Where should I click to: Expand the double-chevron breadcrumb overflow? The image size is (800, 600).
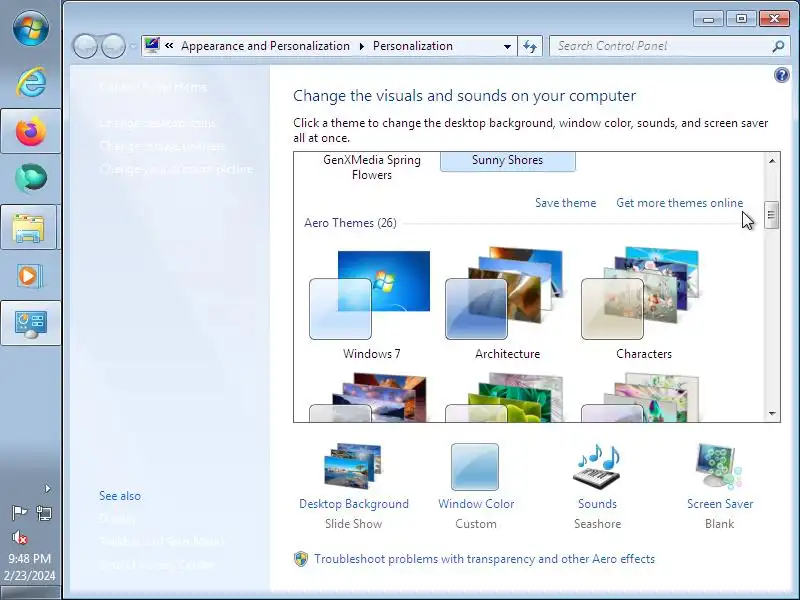point(169,46)
